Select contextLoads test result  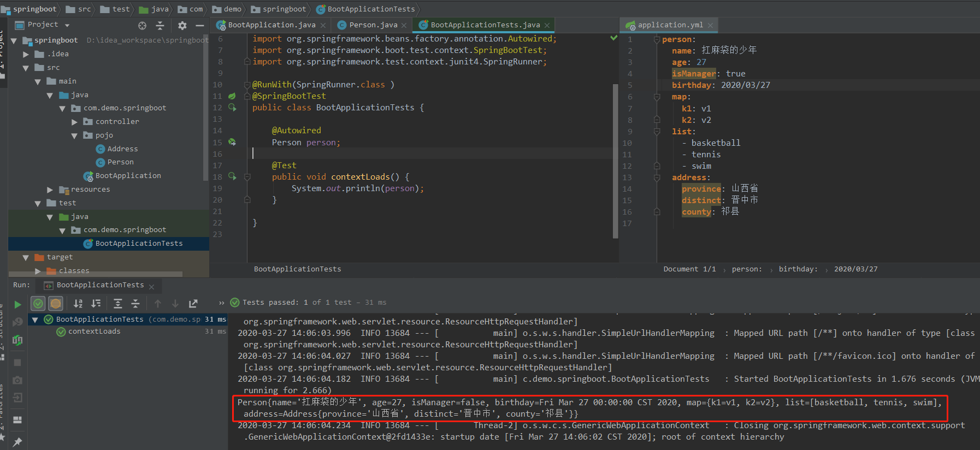click(x=88, y=331)
